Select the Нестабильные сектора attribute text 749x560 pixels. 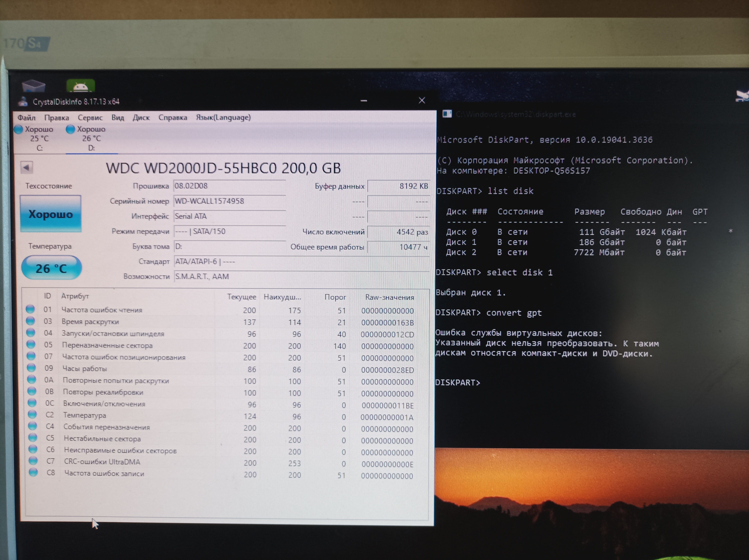pos(102,439)
